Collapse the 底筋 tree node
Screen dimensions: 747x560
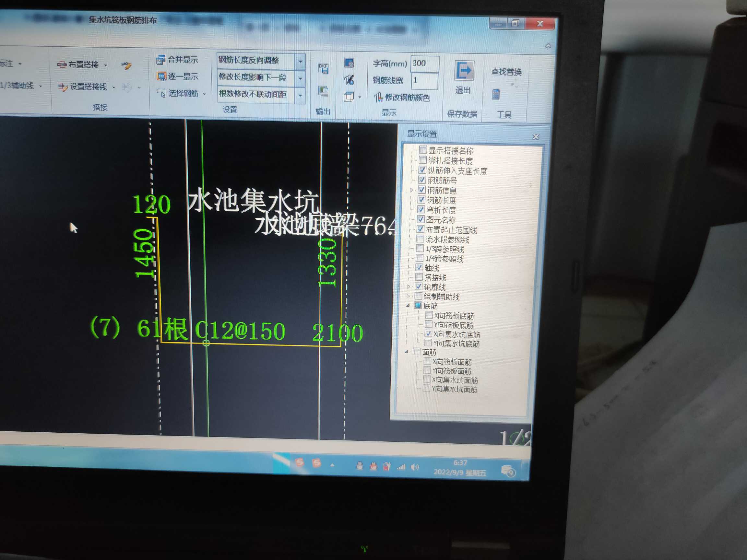tap(408, 306)
